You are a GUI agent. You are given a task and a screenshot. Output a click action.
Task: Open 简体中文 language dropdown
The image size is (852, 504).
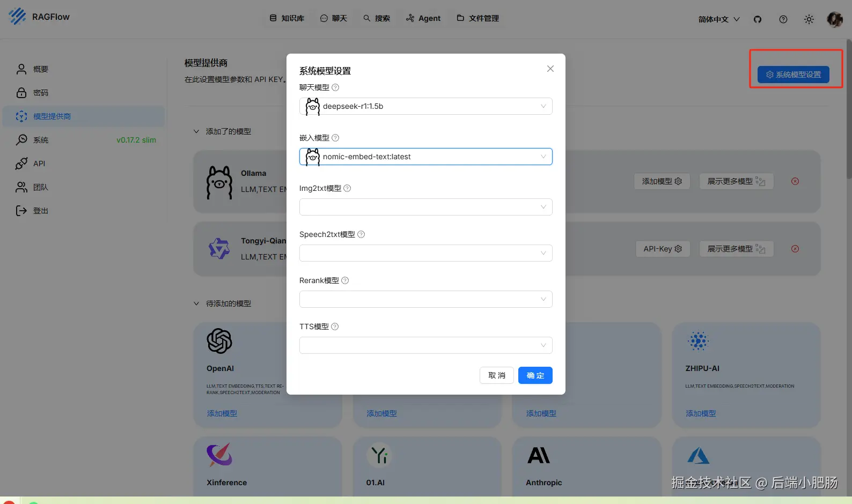[719, 19]
